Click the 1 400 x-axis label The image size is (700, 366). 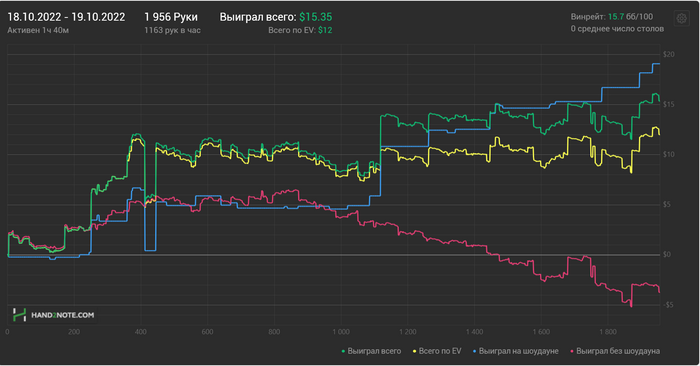pyautogui.click(x=475, y=332)
